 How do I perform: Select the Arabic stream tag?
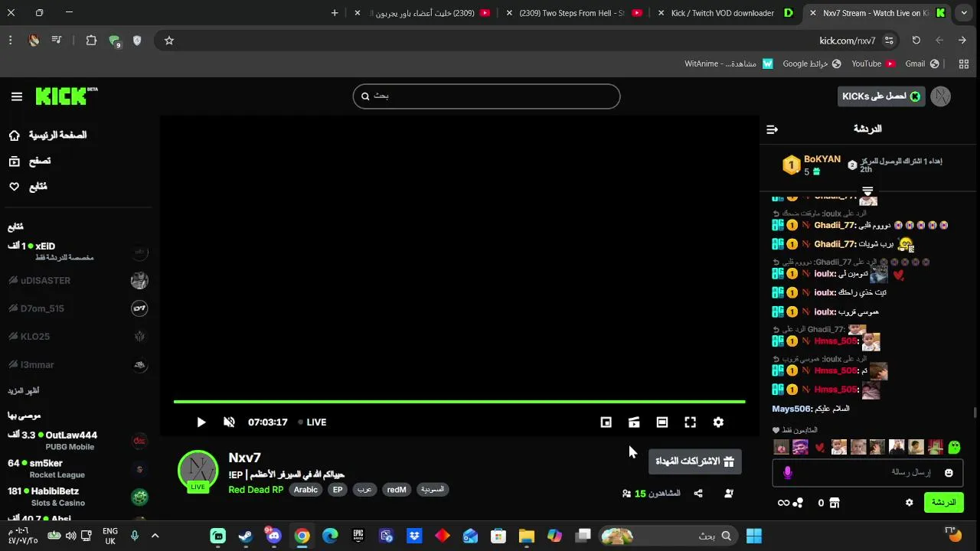305,490
